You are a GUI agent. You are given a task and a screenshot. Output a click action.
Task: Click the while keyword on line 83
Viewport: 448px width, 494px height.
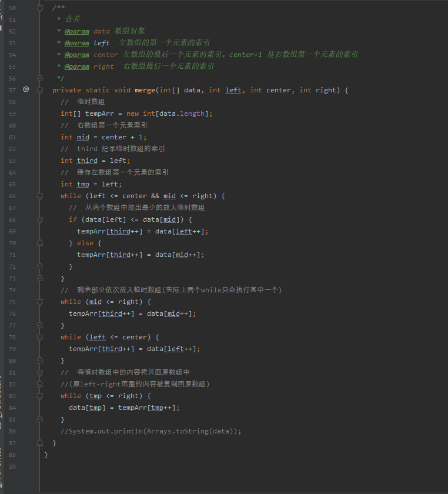point(71,396)
